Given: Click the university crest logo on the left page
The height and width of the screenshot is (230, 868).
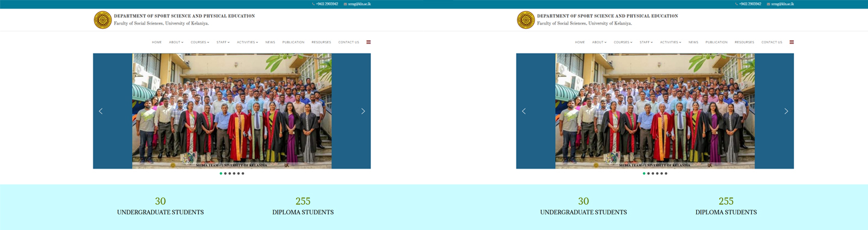Looking at the screenshot, I should [x=102, y=20].
